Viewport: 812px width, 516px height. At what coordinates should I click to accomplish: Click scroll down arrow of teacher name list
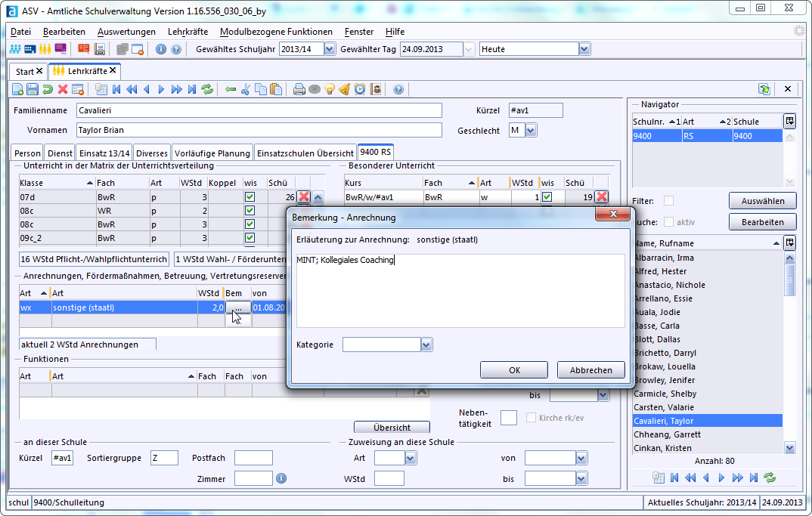[790, 448]
